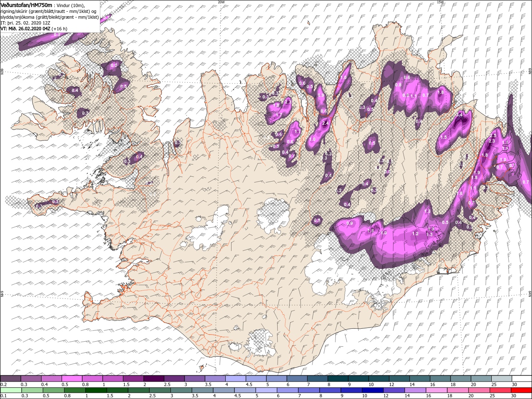Click the snow legend swatch between 0.4 and 0.5
The image size is (532, 399).
pos(52,379)
